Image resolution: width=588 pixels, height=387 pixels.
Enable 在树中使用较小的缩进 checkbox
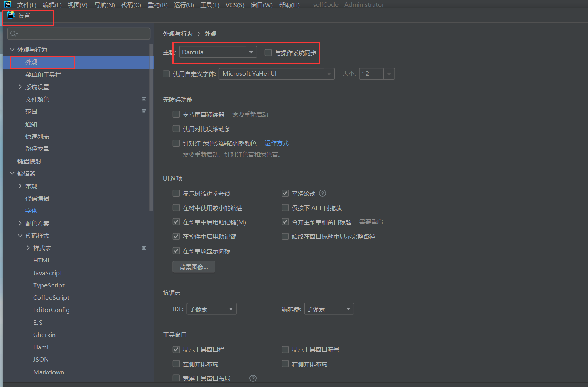(176, 207)
